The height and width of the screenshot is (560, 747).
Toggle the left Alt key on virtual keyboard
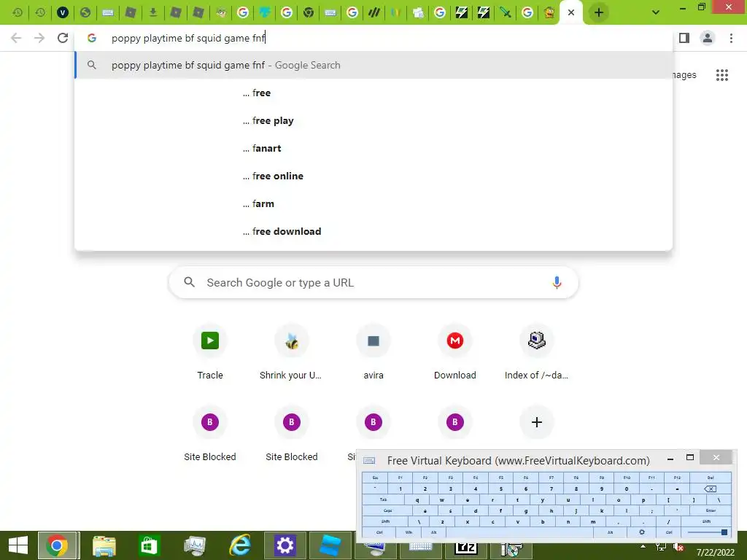click(433, 532)
